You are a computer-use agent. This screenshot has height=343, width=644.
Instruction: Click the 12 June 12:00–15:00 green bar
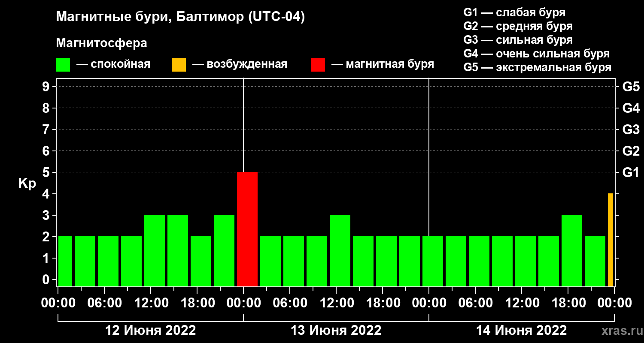(x=155, y=250)
